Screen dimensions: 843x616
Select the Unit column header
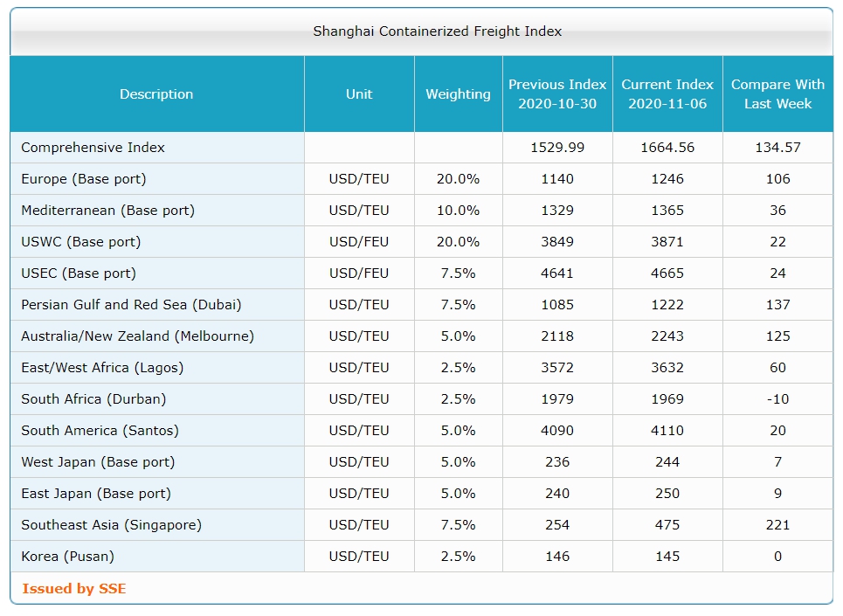coord(359,94)
